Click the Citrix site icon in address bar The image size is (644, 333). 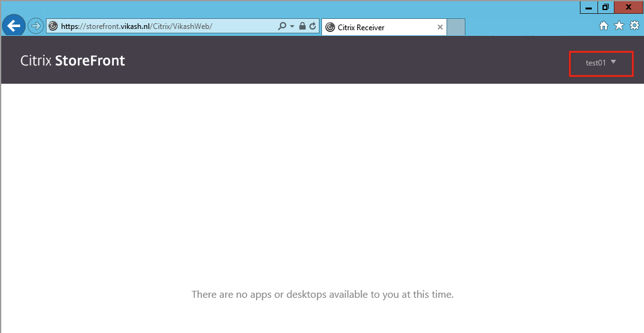click(53, 26)
